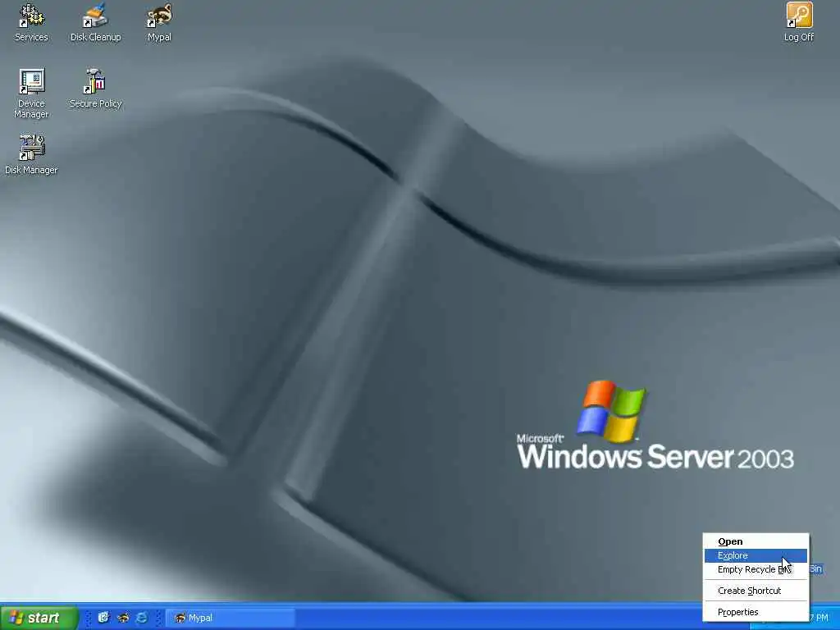Launch Internet Explorer from Quick Launch

142,618
